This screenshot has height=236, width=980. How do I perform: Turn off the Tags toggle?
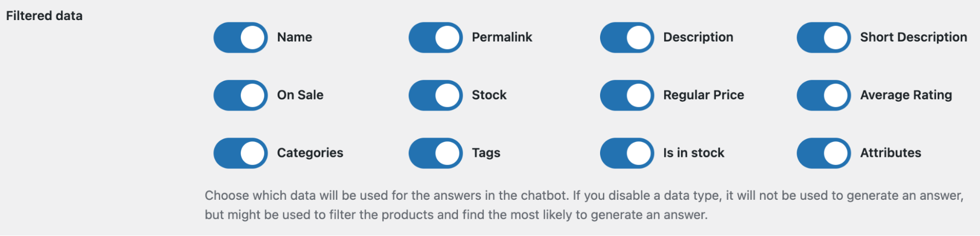click(435, 153)
